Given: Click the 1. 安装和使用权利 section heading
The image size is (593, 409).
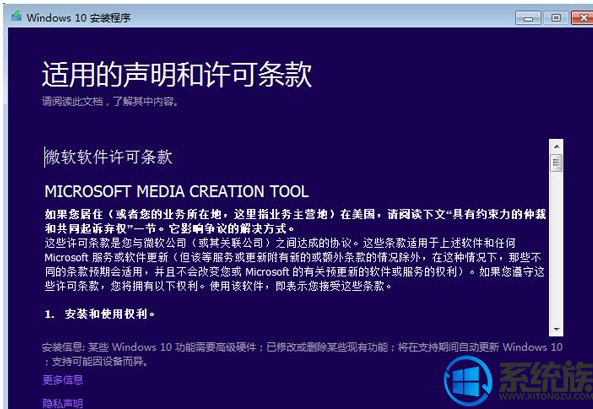Looking at the screenshot, I should pos(100,314).
